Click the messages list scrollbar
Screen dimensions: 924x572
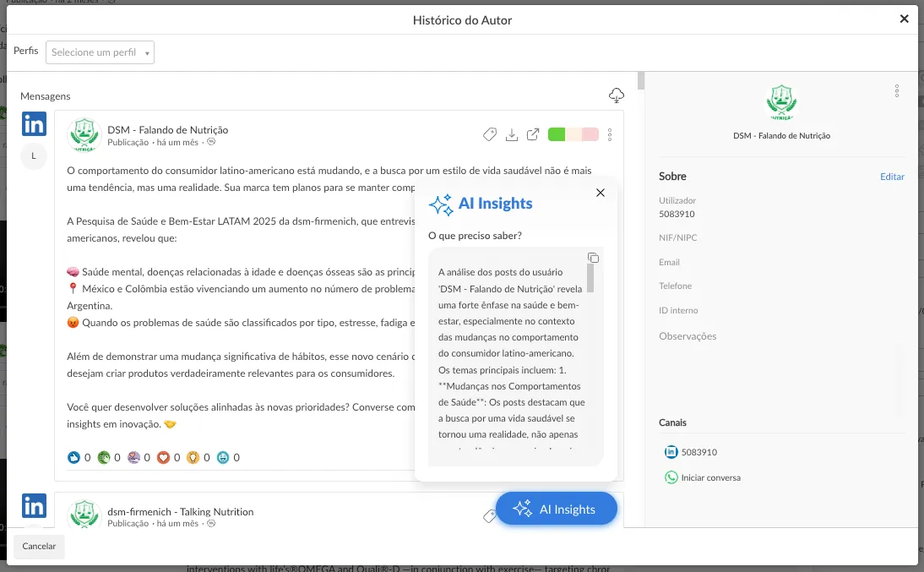641,81
